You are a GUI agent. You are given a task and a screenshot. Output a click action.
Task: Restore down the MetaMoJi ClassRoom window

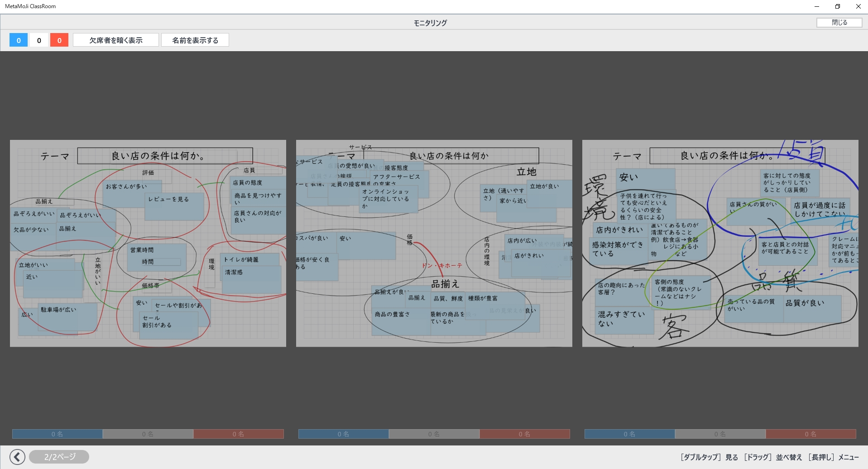(837, 6)
